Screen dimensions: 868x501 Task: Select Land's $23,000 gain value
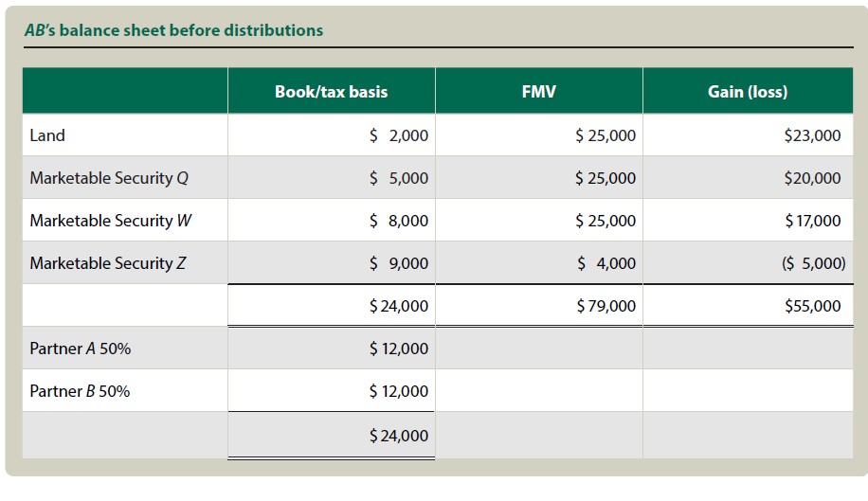812,135
